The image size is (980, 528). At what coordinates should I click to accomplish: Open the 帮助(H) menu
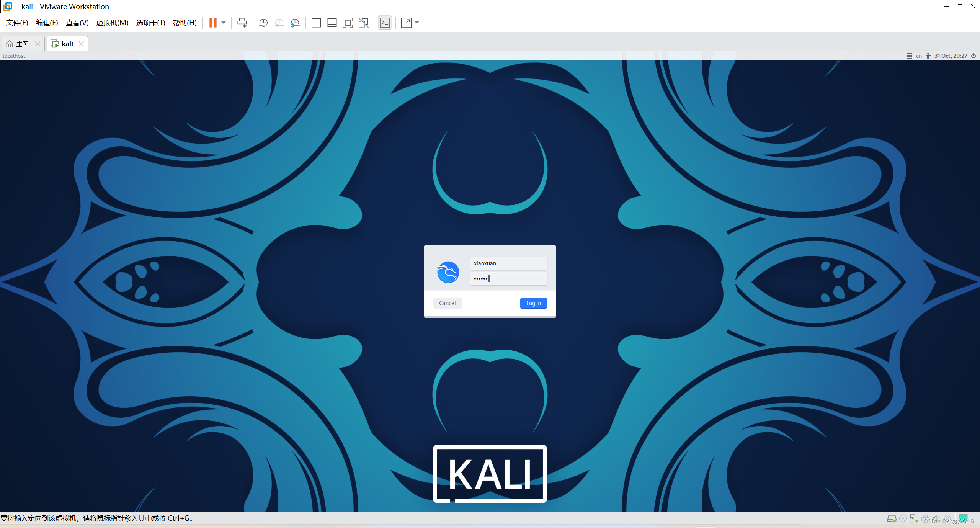[x=185, y=23]
